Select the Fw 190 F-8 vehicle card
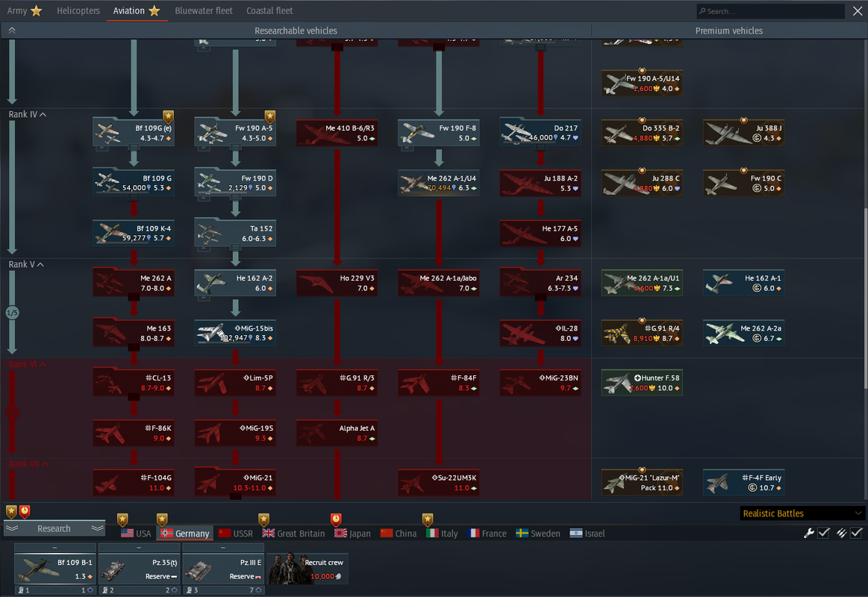Screen dimensions: 868x597 click(x=439, y=133)
